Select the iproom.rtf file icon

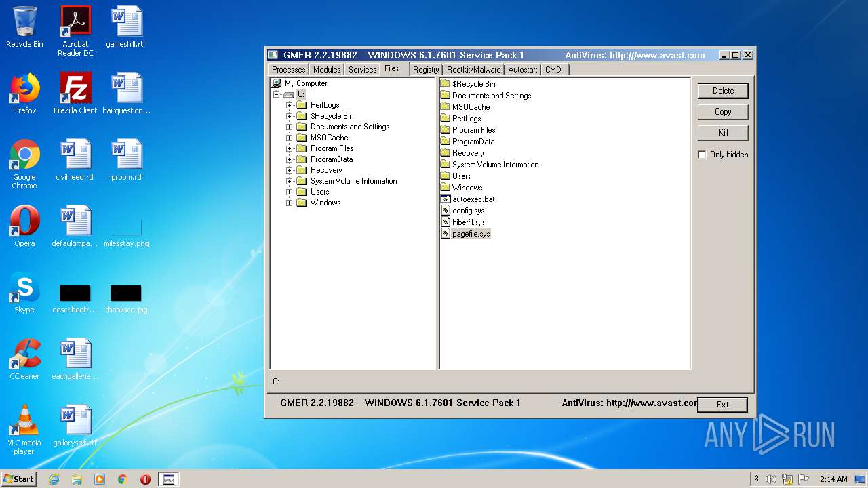tap(126, 160)
